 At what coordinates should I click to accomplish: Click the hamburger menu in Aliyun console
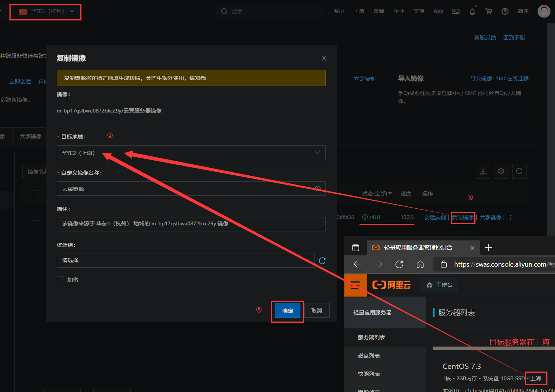[x=355, y=285]
